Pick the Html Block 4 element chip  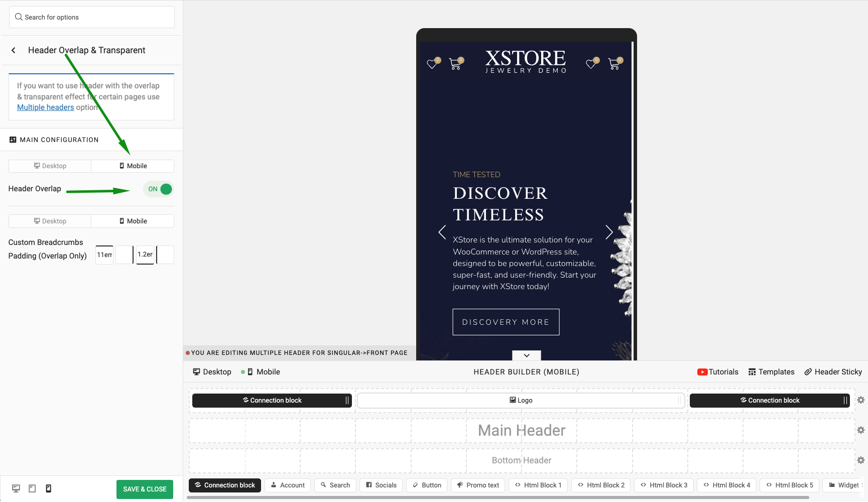[x=726, y=485]
